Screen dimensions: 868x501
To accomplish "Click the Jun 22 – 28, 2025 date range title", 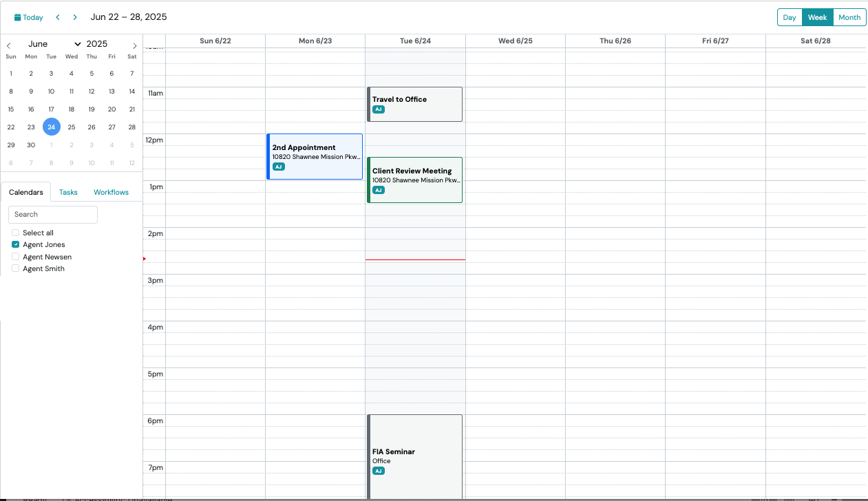I will (129, 17).
